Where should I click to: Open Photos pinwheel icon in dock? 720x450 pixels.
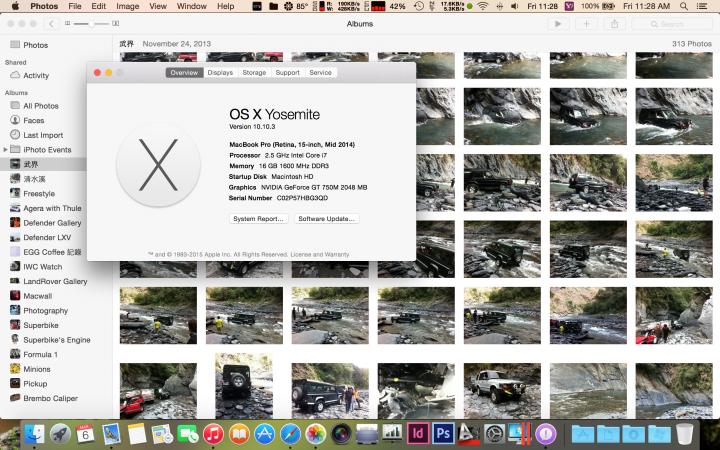tap(315, 433)
